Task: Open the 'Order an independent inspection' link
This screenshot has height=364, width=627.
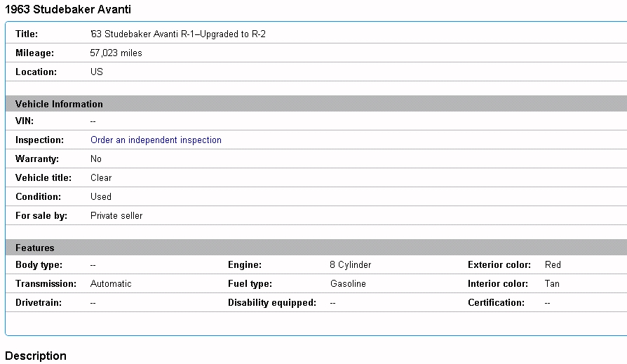Action: point(156,140)
